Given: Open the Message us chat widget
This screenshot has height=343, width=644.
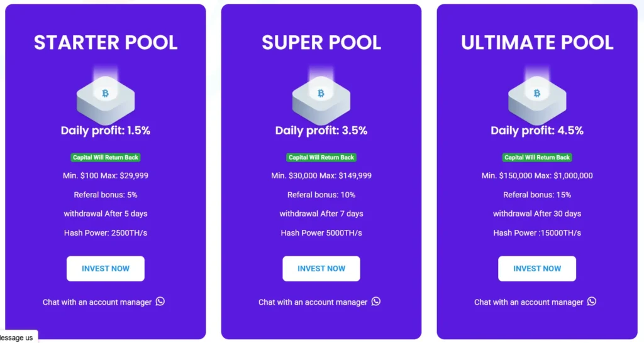Looking at the screenshot, I should pyautogui.click(x=17, y=337).
